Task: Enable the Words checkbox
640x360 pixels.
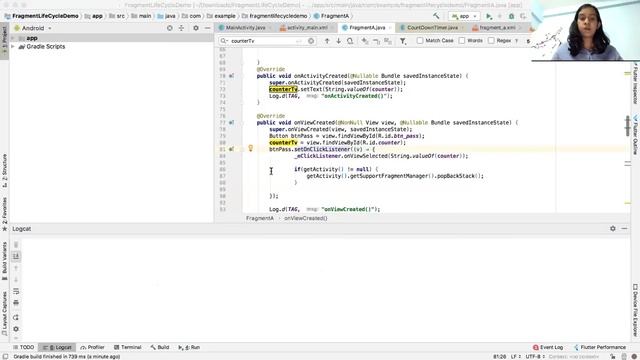Action: click(x=462, y=41)
